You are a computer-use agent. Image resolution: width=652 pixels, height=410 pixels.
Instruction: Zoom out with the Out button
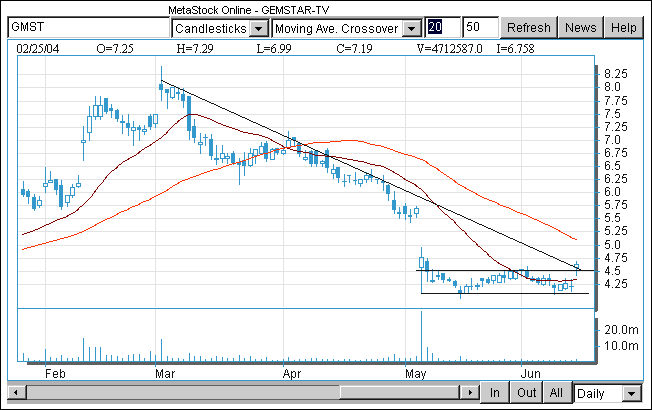[526, 393]
